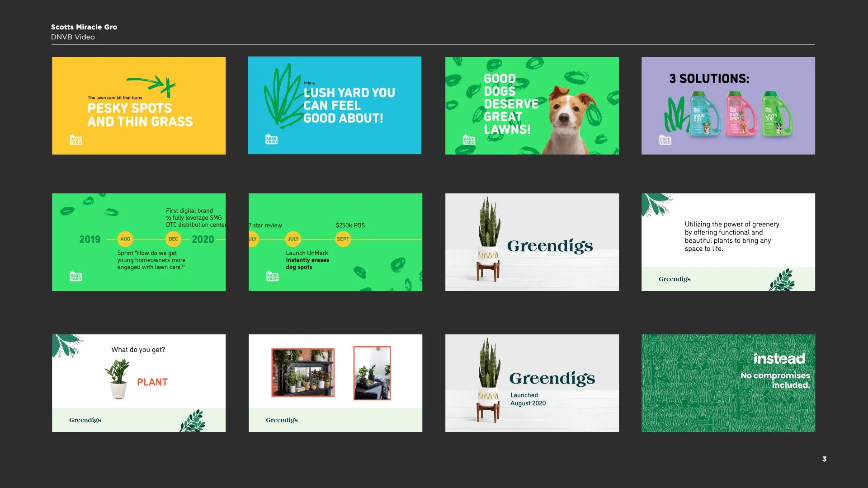Open the Greendigs title frame with snake plant
This screenshot has width=868, height=488.
(x=532, y=242)
